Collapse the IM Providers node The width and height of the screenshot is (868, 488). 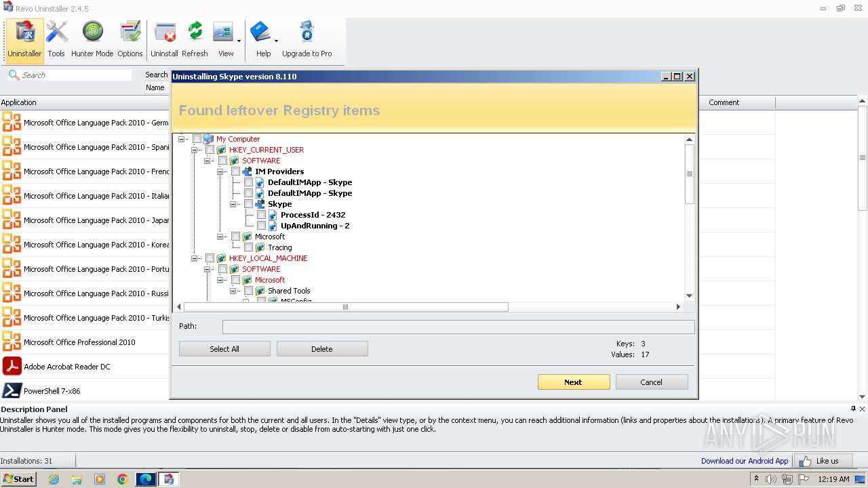click(220, 171)
